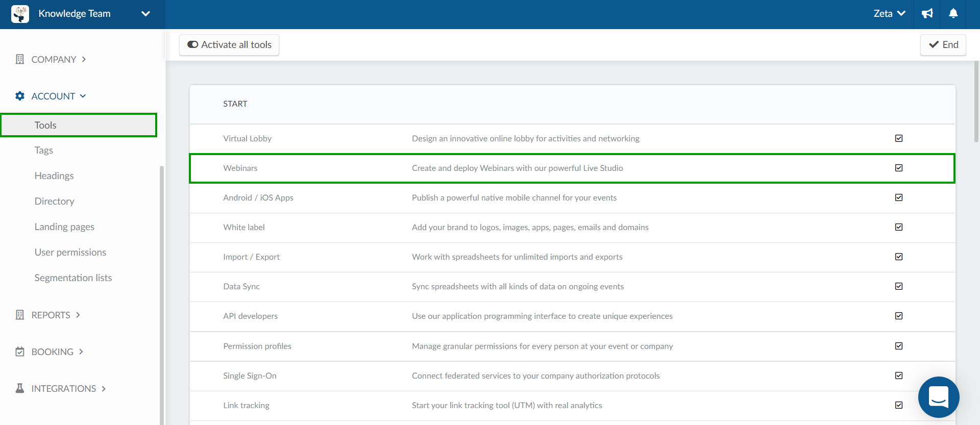This screenshot has height=425, width=980.
Task: Open the Zeta user dropdown
Action: pos(889,14)
